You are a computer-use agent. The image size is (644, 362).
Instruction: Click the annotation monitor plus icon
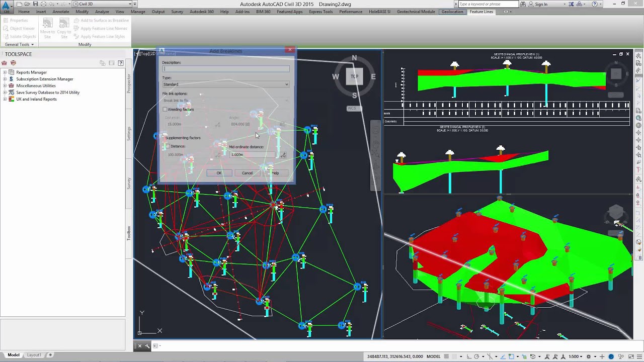[x=602, y=356]
